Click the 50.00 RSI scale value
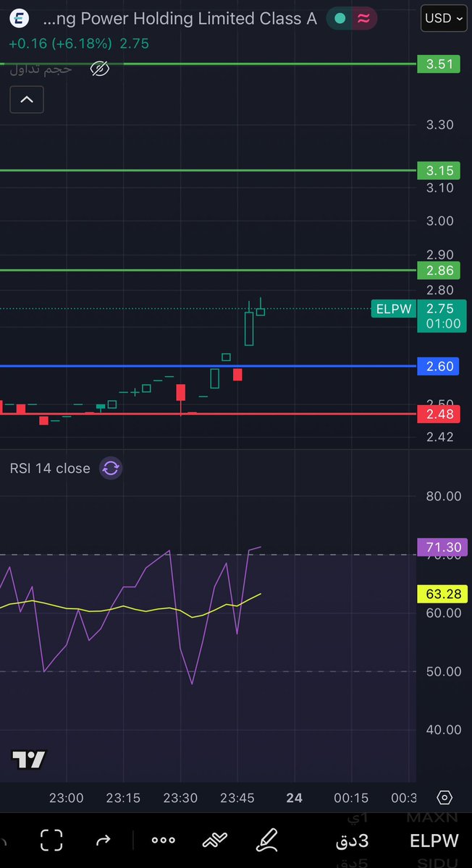472x868 pixels. [x=444, y=671]
